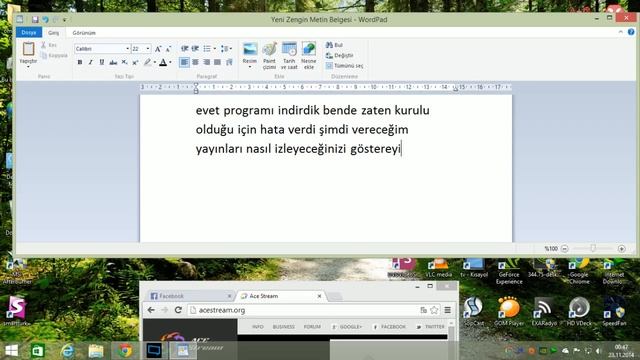Copy selection with Kopyala
640x360 pixels.
(x=54, y=55)
